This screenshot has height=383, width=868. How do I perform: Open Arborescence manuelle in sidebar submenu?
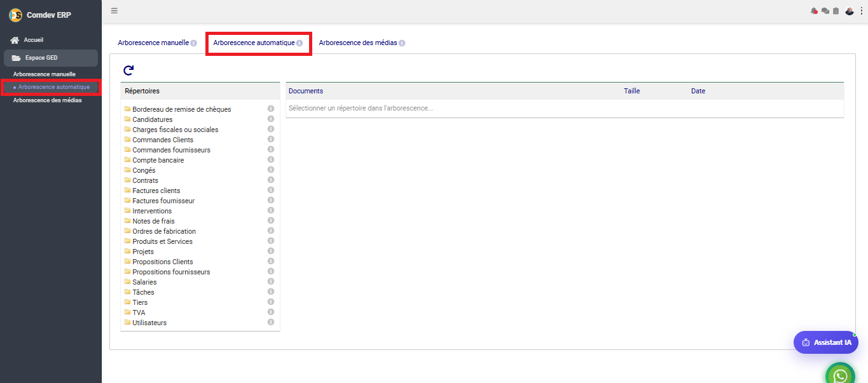click(x=45, y=74)
